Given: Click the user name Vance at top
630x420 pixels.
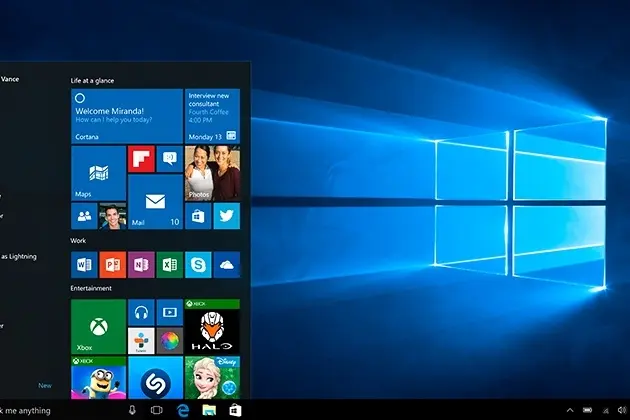Looking at the screenshot, I should (x=10, y=79).
